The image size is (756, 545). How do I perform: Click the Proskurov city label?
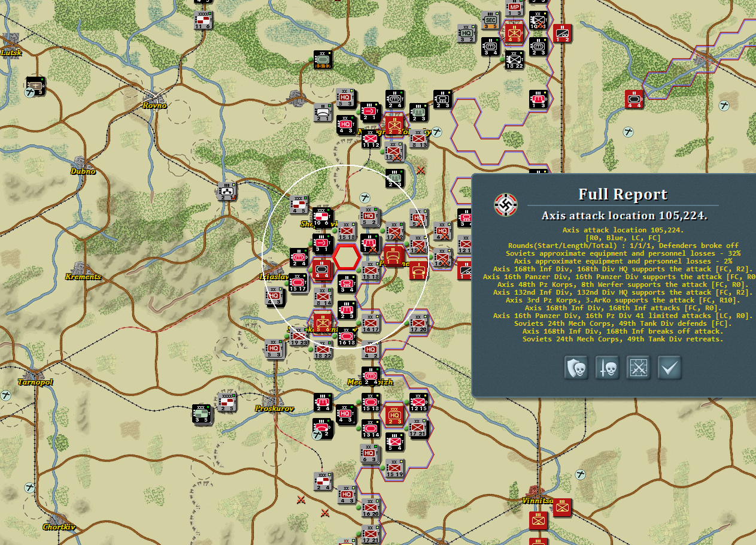[x=275, y=408]
